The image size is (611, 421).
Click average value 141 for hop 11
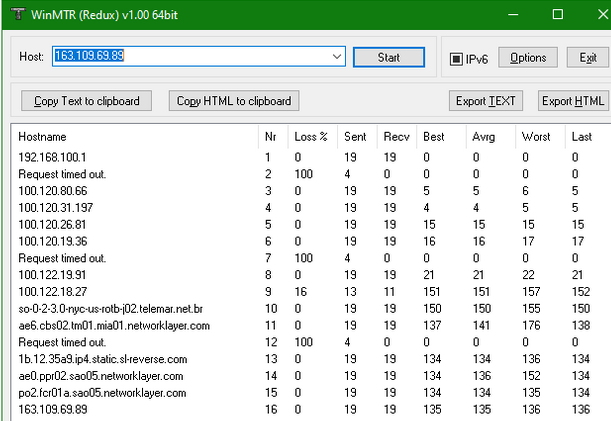(482, 325)
